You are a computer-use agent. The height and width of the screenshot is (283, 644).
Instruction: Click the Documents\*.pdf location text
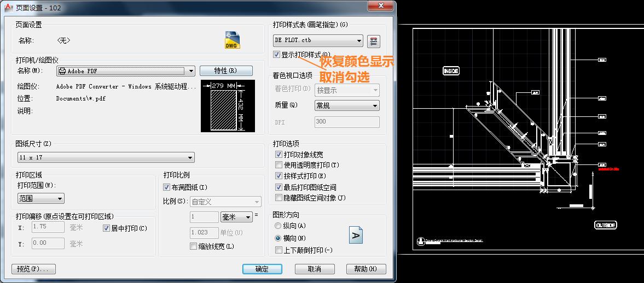click(x=81, y=98)
